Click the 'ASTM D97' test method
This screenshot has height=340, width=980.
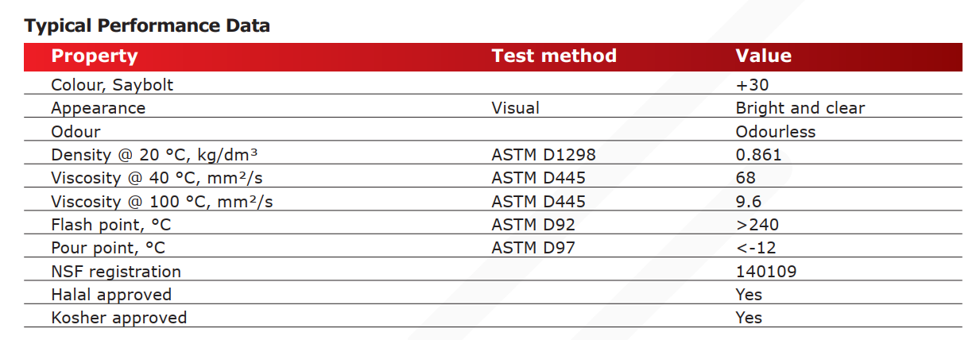[533, 248]
